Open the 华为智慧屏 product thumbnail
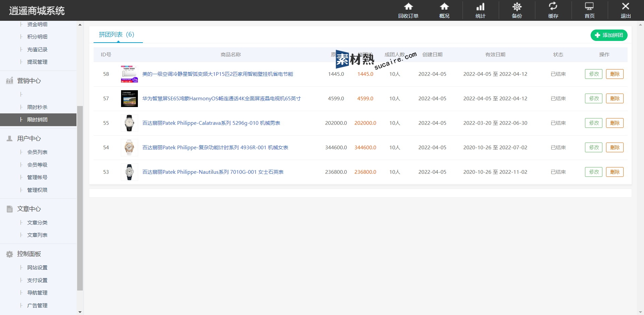Screen dimensions: 644x315 (129, 99)
